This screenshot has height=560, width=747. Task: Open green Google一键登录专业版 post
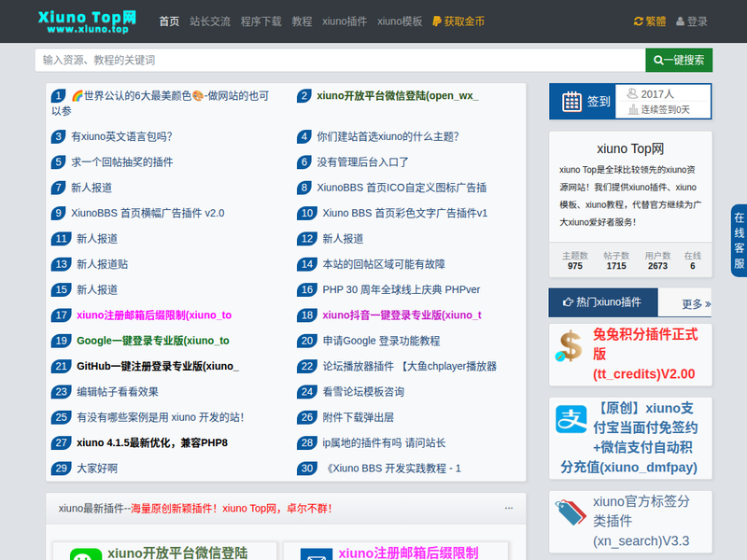tap(153, 341)
